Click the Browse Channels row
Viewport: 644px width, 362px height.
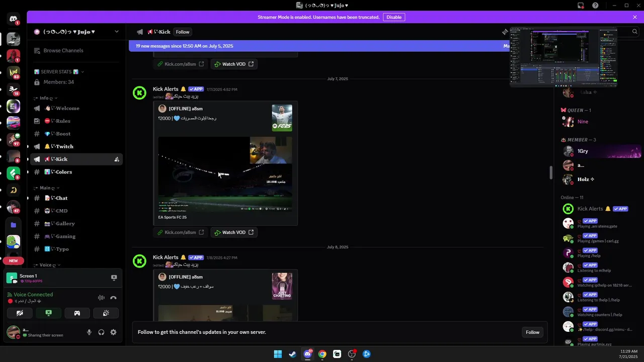(x=75, y=50)
